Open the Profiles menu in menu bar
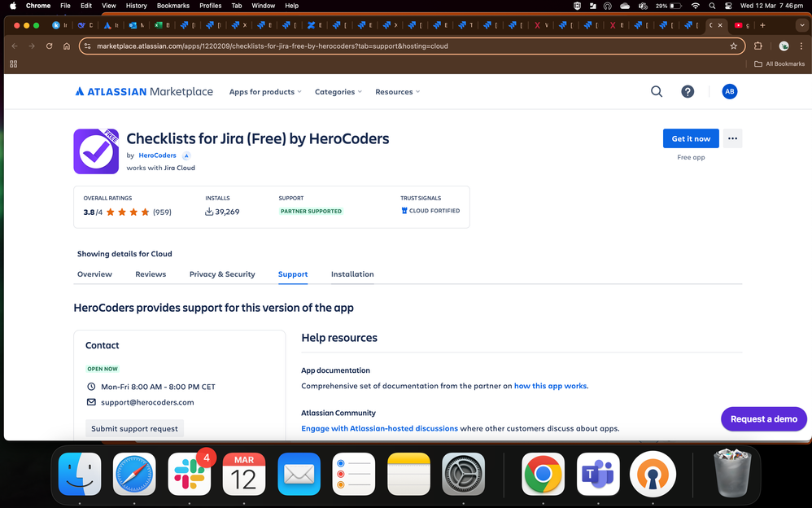Viewport: 812px width, 508px height. [210, 6]
